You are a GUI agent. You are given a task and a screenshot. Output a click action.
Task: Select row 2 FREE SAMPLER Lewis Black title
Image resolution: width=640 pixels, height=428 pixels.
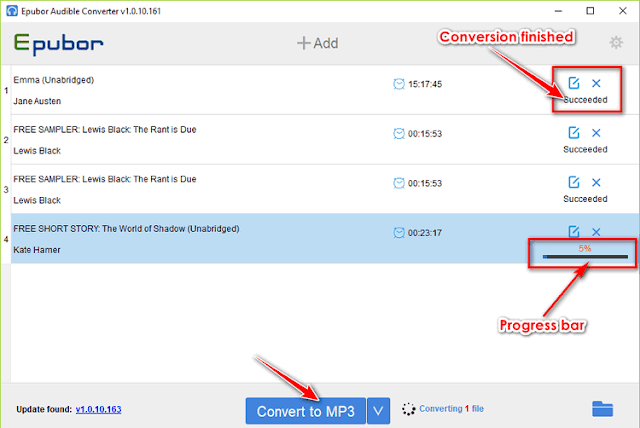(105, 130)
